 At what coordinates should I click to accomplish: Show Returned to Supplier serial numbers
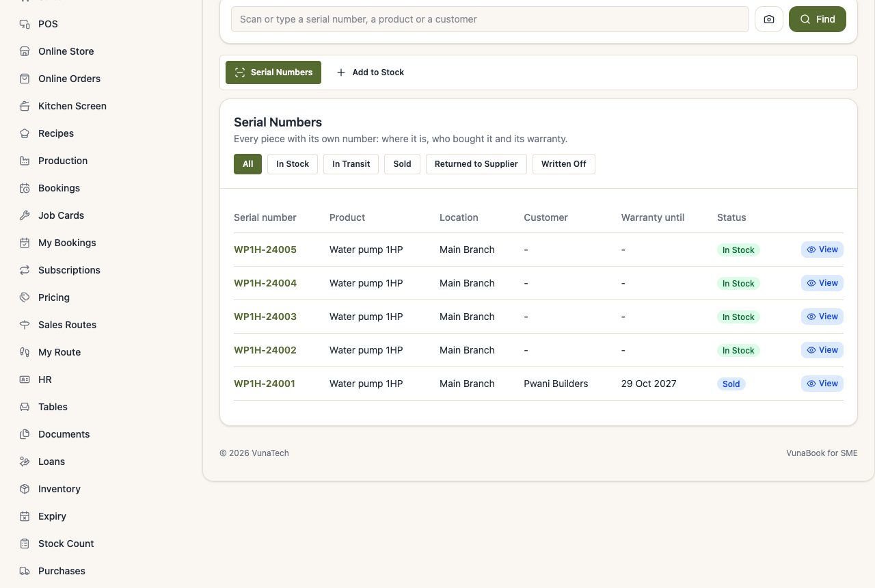[476, 164]
